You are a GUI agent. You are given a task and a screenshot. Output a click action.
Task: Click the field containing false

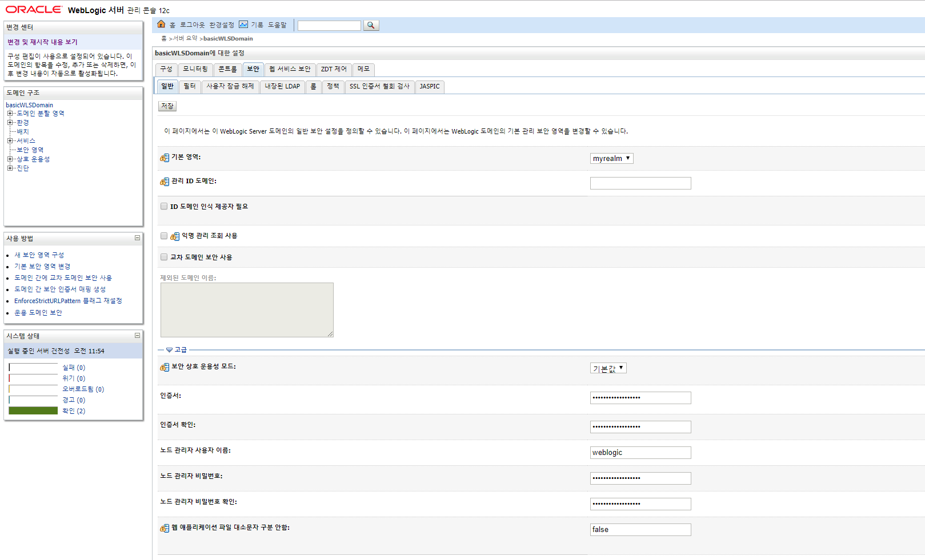click(x=640, y=530)
